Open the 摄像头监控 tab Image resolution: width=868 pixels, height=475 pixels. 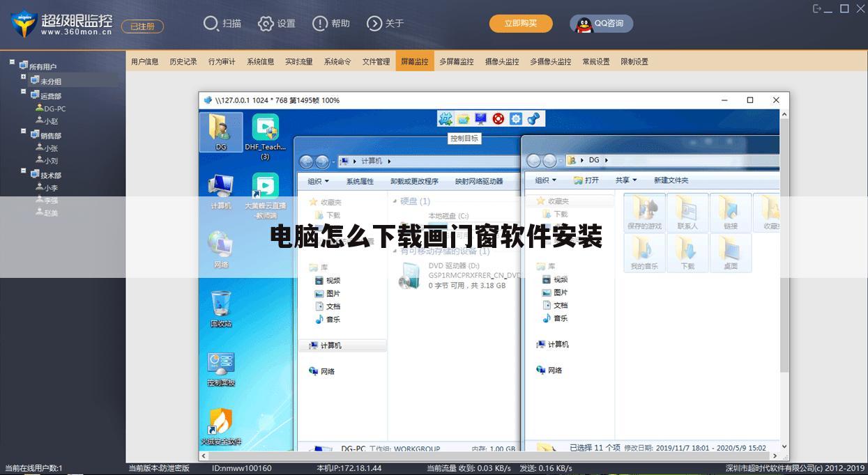(502, 61)
